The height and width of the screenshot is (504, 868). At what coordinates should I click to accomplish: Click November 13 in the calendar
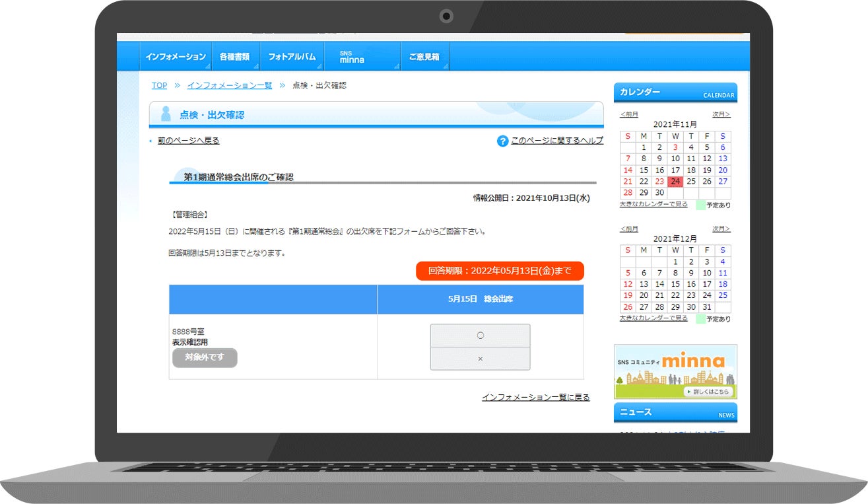pos(723,159)
